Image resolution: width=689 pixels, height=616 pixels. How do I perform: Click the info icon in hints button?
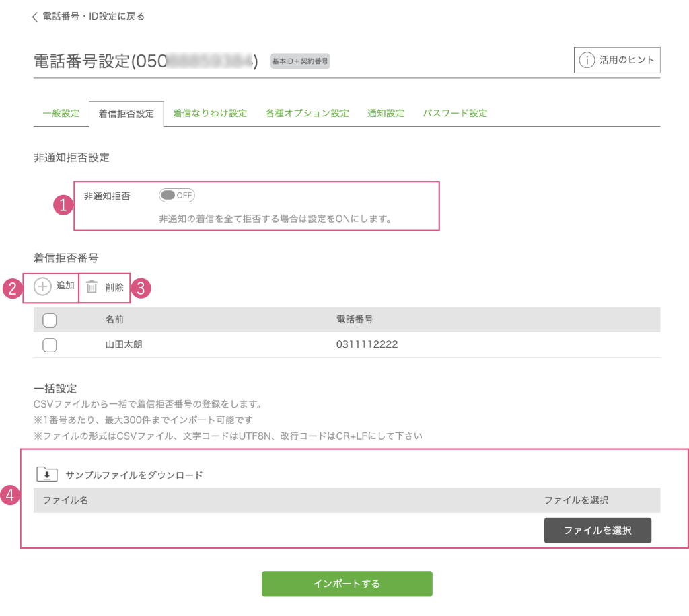(587, 60)
